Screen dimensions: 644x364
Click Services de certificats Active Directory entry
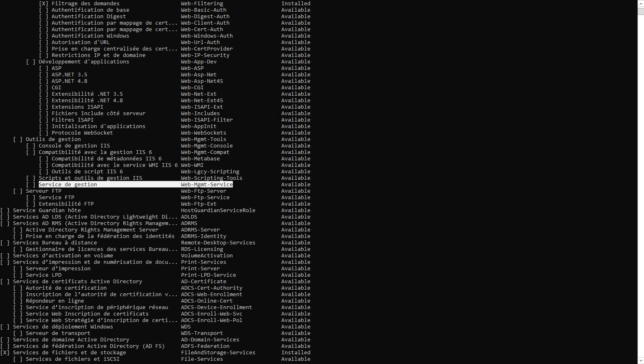point(77,282)
